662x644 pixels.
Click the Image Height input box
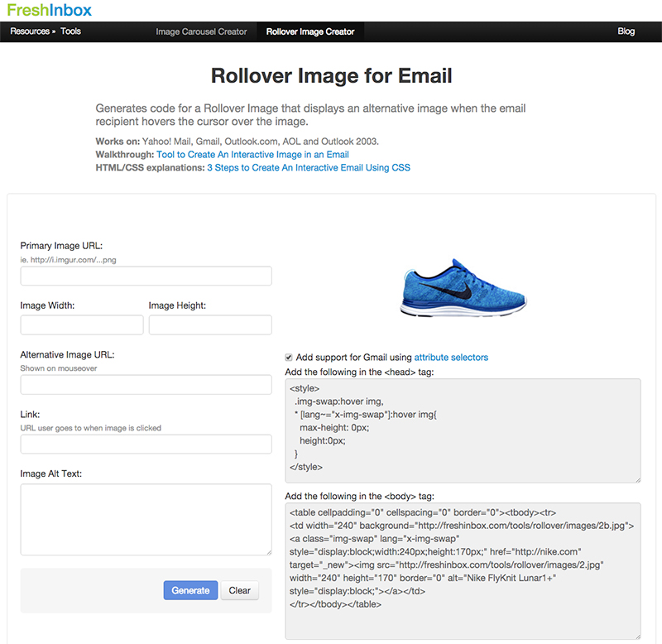click(x=210, y=324)
